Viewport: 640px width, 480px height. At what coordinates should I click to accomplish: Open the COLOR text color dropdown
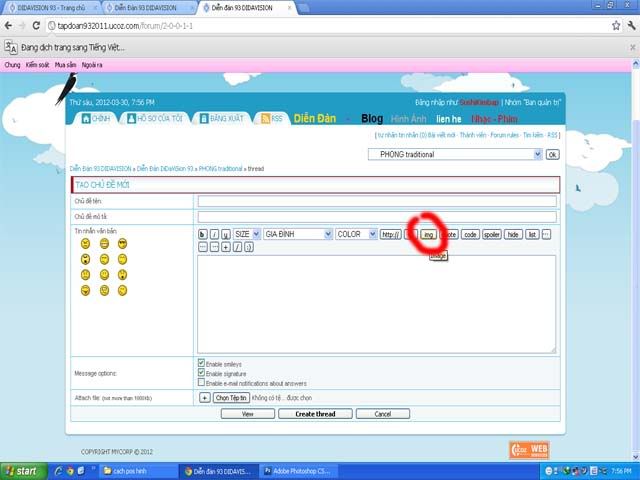pos(356,234)
